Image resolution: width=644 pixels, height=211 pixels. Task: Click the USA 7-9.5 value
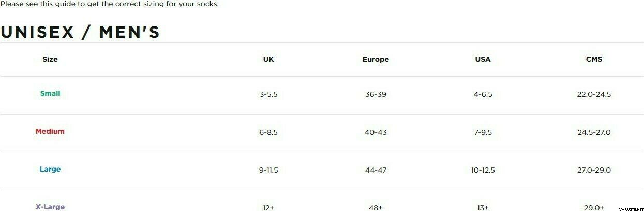coord(483,133)
